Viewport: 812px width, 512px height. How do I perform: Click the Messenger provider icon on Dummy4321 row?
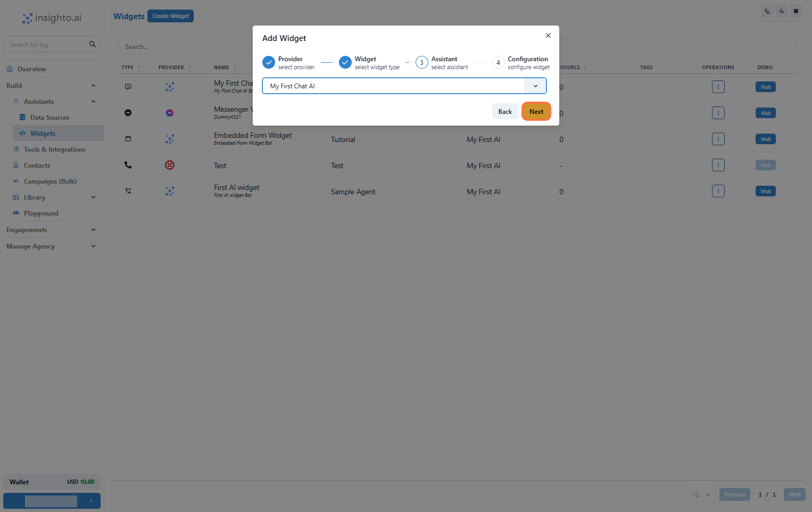click(169, 112)
